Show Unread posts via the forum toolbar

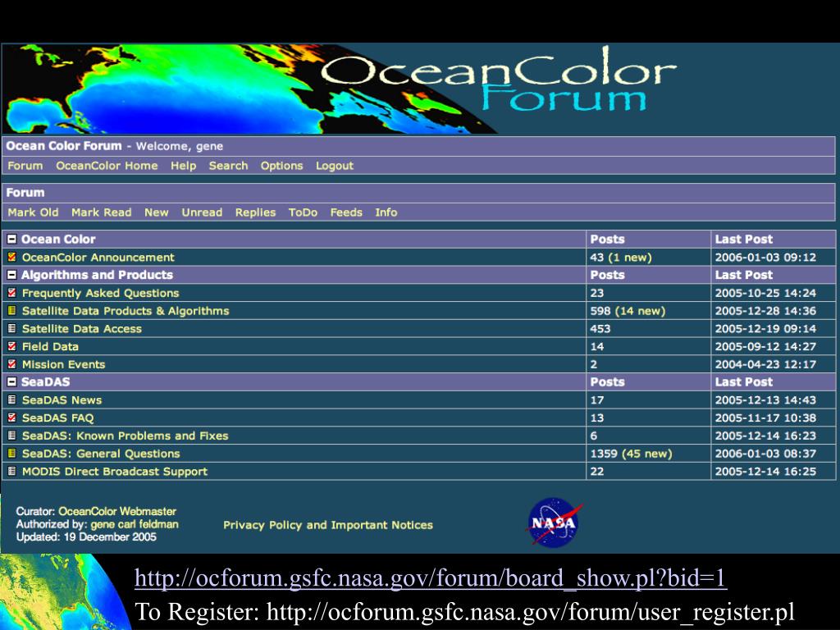click(202, 212)
